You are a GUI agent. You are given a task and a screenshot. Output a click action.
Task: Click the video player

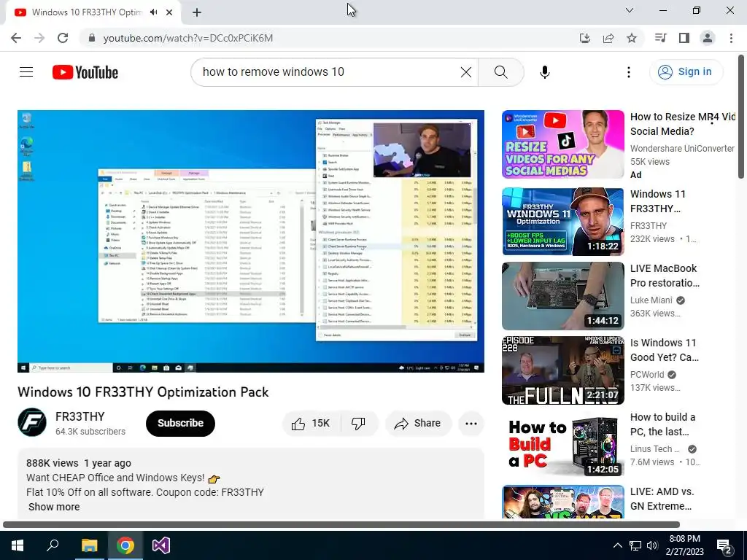coord(251,241)
